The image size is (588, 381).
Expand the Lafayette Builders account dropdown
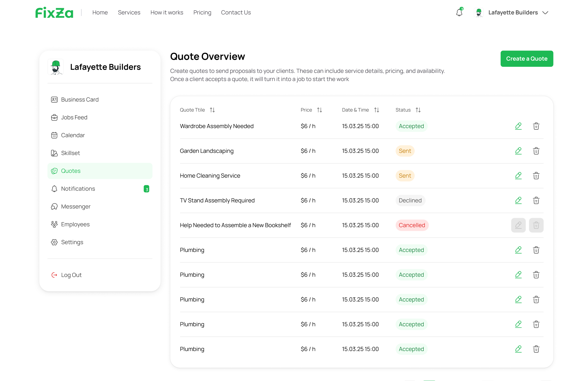[545, 13]
